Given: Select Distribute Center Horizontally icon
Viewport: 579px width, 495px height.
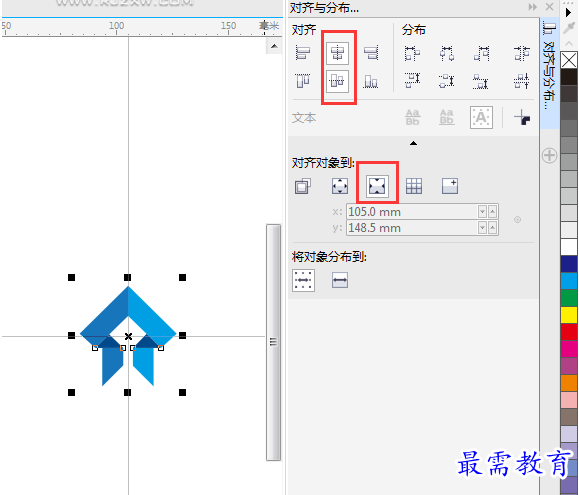Looking at the screenshot, I should tap(447, 54).
